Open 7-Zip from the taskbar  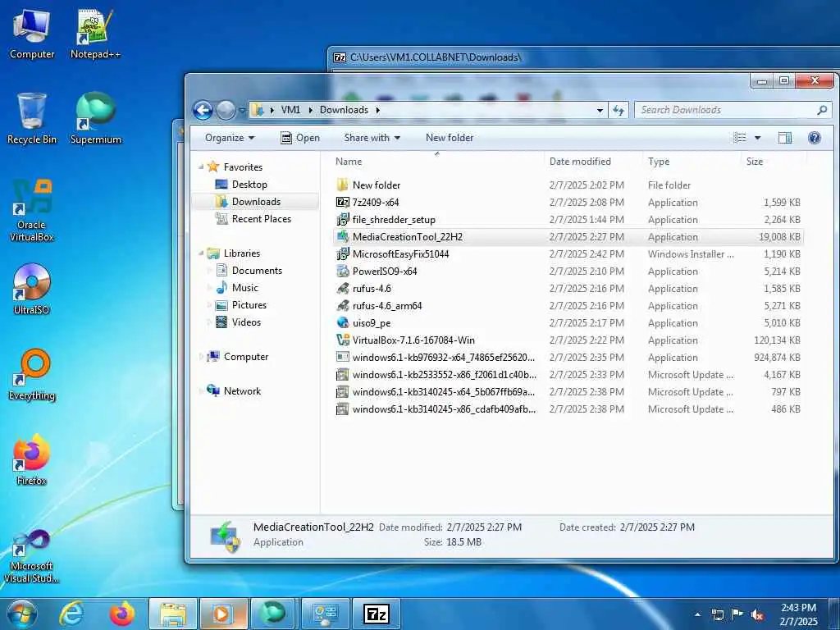376,614
